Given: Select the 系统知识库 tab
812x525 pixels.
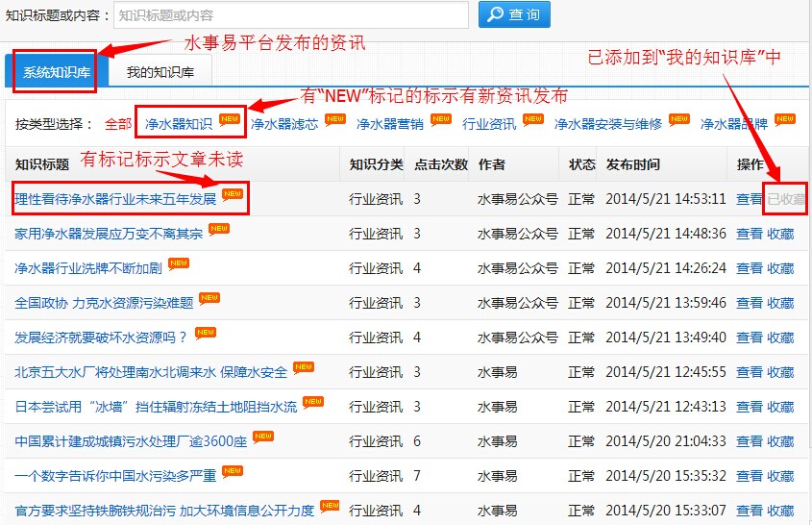Looking at the screenshot, I should (55, 73).
